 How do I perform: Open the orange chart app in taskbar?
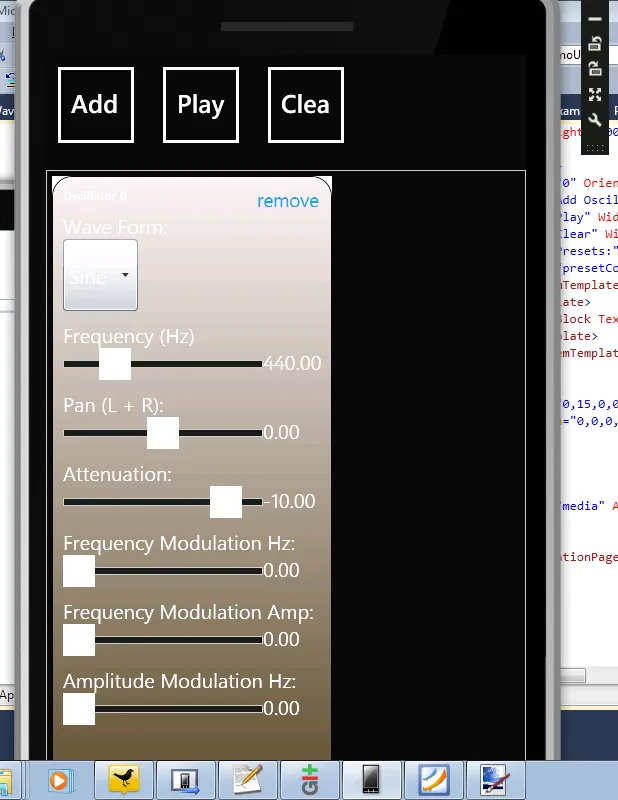coord(434,779)
